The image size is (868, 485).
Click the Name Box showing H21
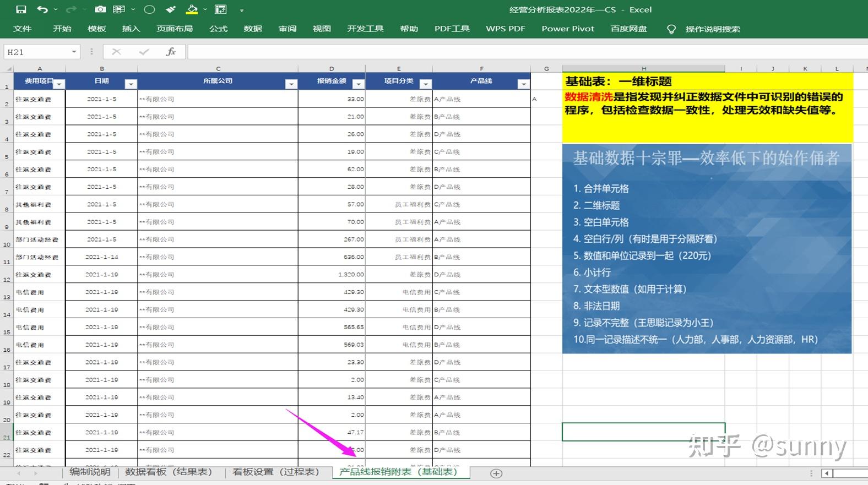click(37, 52)
